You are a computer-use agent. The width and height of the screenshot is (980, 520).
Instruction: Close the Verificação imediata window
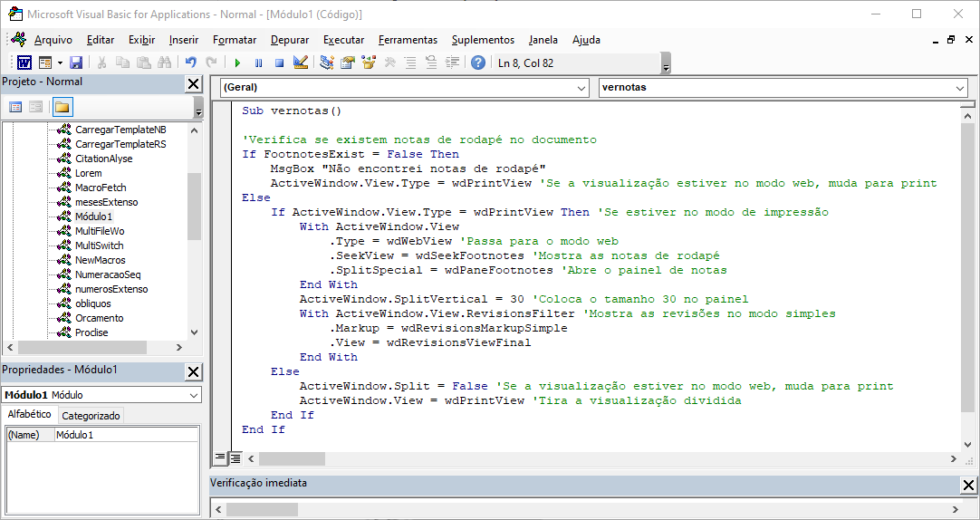click(x=968, y=485)
